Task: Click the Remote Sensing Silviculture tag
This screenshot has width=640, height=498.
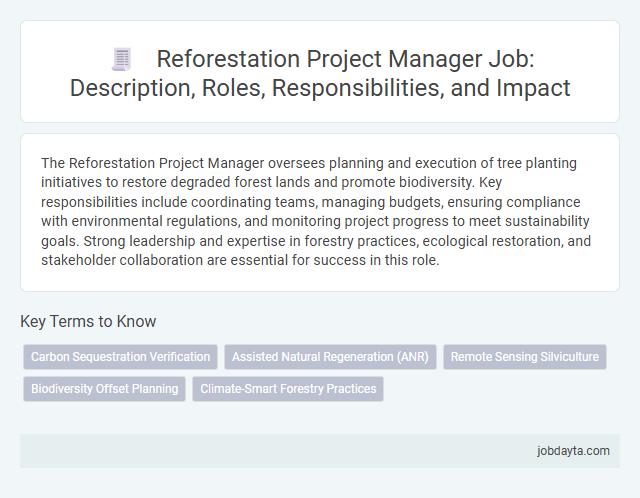Action: click(x=524, y=357)
